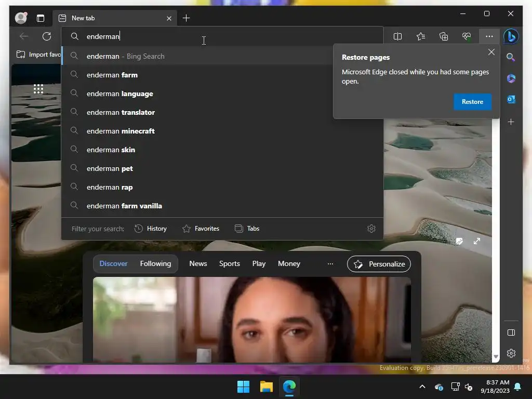Select the "enderman rap" suggestion

[x=222, y=187]
